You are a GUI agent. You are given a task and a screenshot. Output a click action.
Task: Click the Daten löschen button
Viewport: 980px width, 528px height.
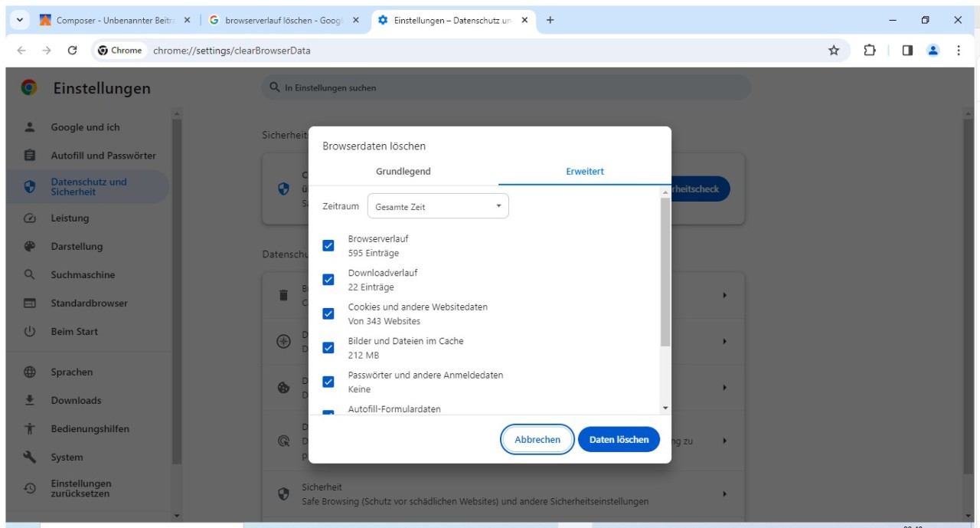[619, 440]
